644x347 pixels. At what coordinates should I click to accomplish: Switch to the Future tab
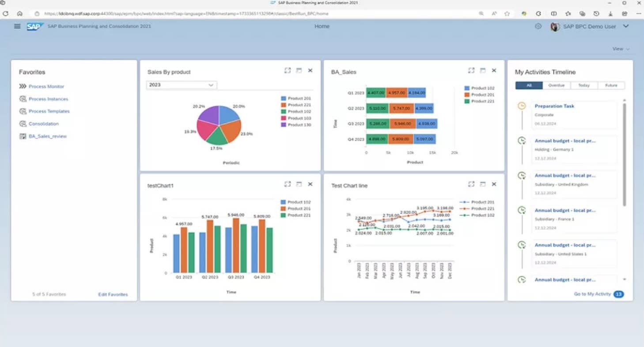pos(611,85)
